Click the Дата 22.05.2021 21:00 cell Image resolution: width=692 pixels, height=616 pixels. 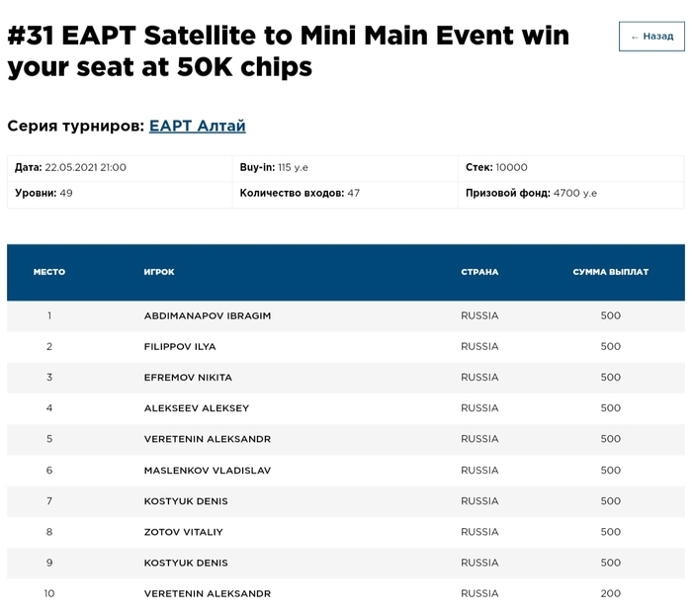(70, 168)
